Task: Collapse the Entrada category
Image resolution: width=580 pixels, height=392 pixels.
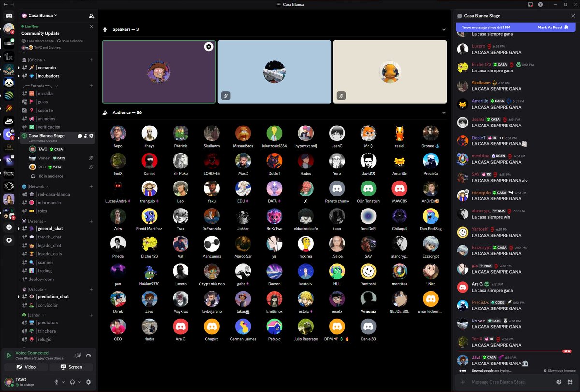Action: coord(41,85)
